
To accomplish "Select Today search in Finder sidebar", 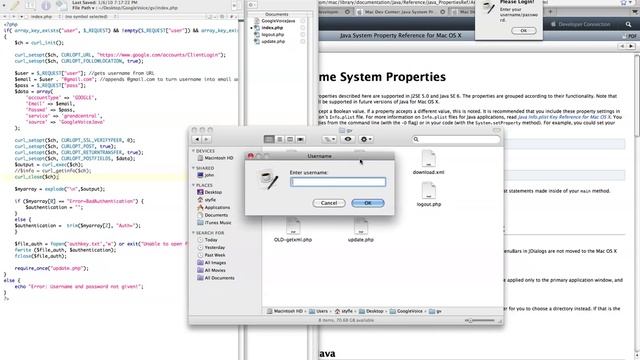I will [207, 240].
